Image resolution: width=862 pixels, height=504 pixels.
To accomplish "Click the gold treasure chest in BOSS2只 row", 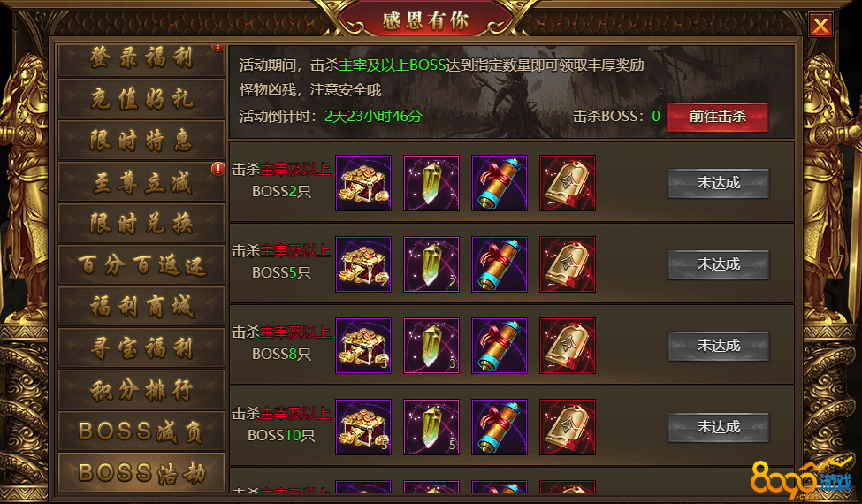I will (363, 183).
